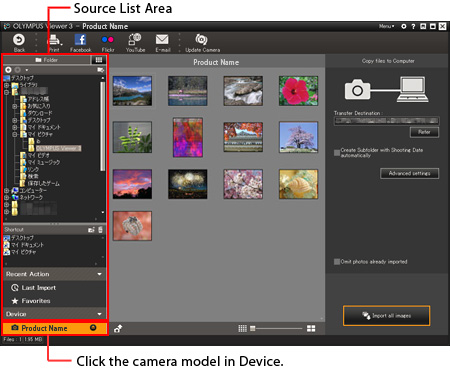Open help question mark icon
Screen dimensions: 450x370
413,26
